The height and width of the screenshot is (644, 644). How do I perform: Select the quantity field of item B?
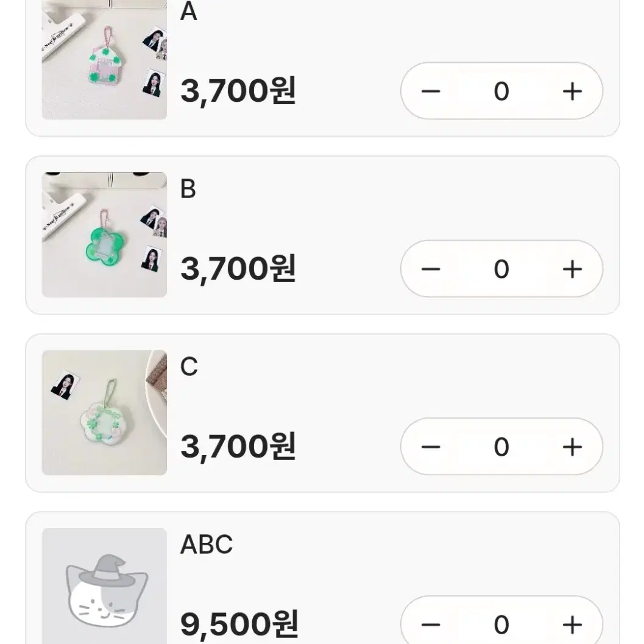[501, 269]
